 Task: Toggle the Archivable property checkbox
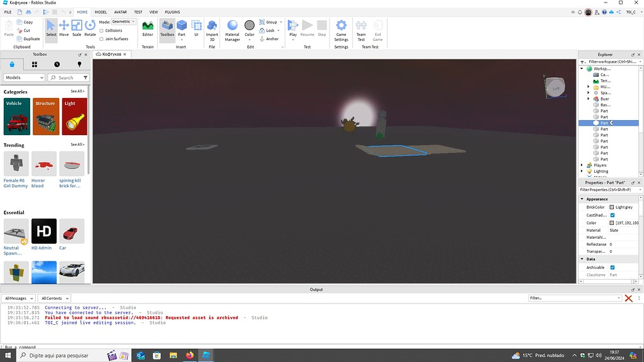612,268
